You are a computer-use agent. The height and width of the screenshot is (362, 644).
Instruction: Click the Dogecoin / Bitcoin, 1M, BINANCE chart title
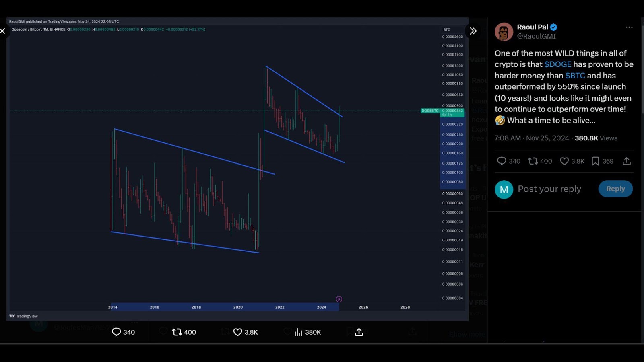click(38, 29)
